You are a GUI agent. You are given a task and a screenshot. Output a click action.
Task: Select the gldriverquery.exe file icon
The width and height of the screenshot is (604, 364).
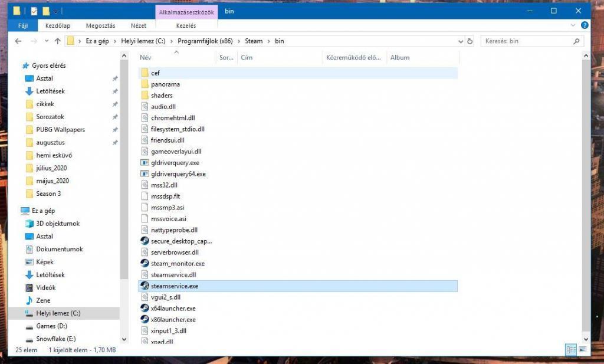[145, 163]
